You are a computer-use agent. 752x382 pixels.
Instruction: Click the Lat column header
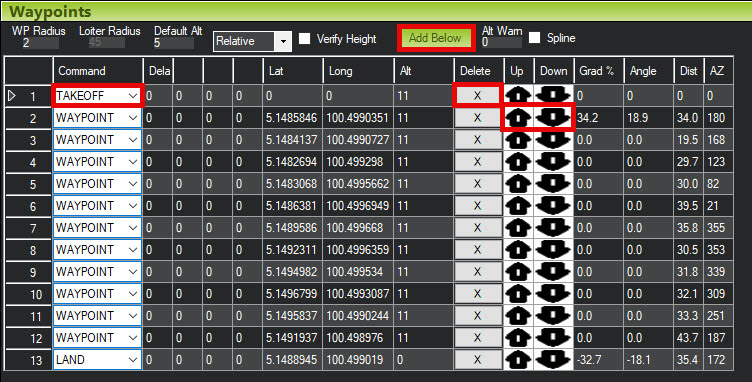coord(293,71)
